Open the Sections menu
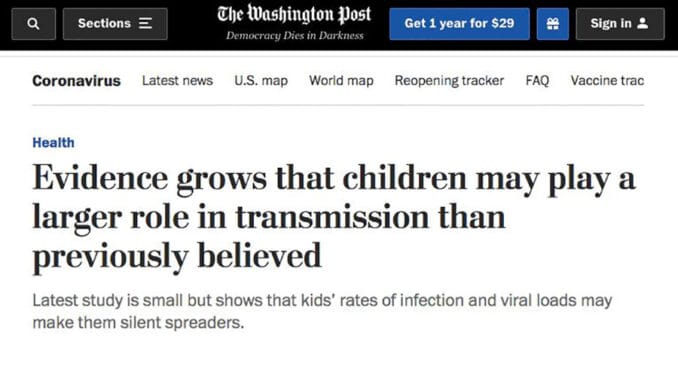678x381 pixels. (x=115, y=24)
